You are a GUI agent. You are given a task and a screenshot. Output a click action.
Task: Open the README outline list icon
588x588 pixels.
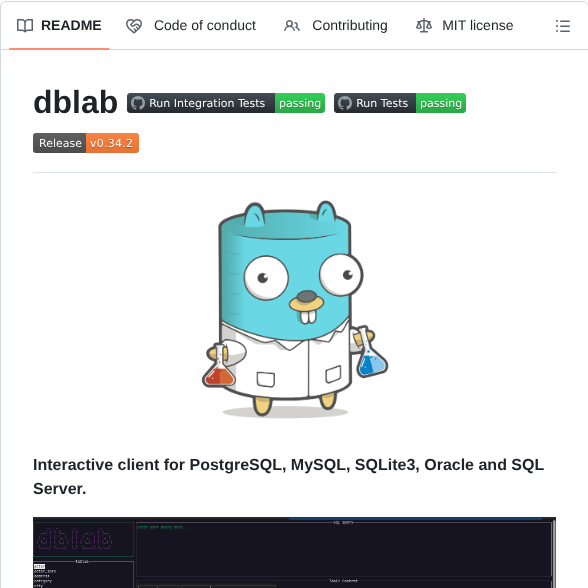[562, 26]
